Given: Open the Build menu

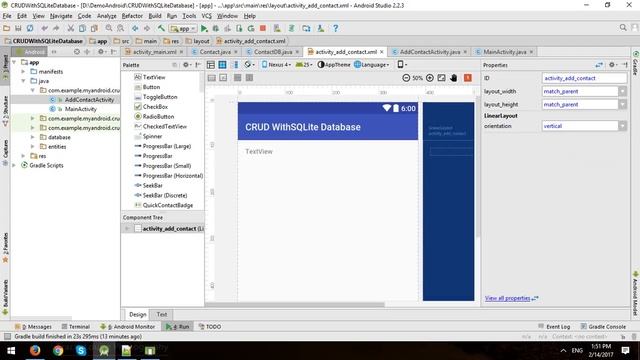Looking at the screenshot, I should coord(155,16).
